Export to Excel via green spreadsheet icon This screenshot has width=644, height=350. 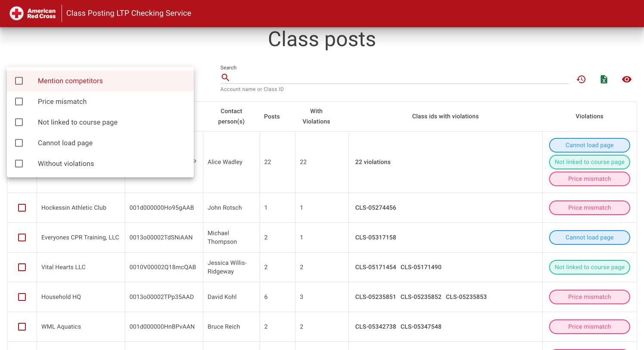604,79
